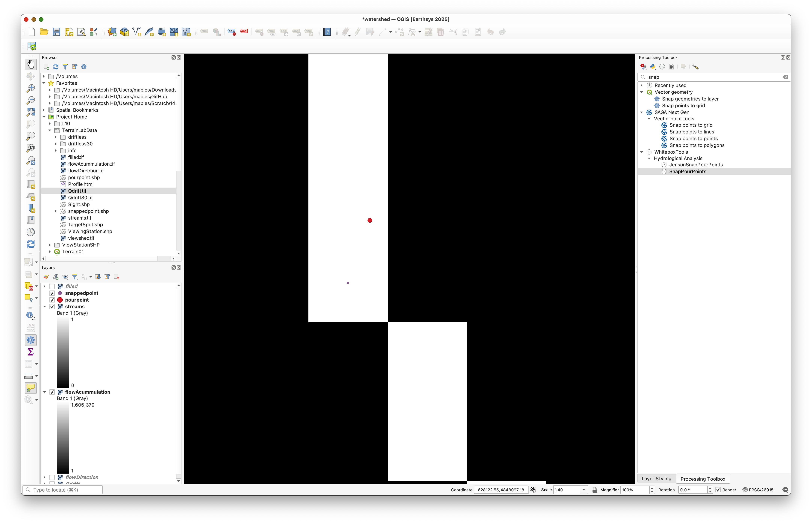Hide the snappedpoint layer
Screen dimensions: 812x523
click(x=52, y=293)
